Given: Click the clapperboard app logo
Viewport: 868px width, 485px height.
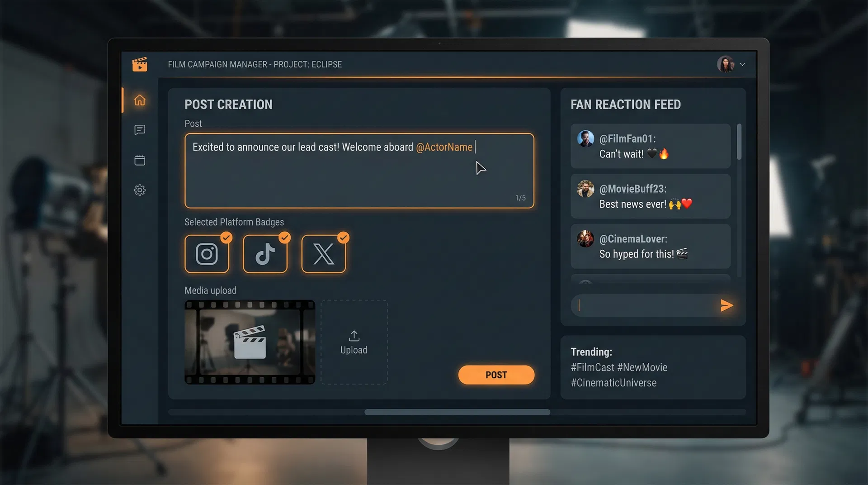Looking at the screenshot, I should tap(140, 64).
